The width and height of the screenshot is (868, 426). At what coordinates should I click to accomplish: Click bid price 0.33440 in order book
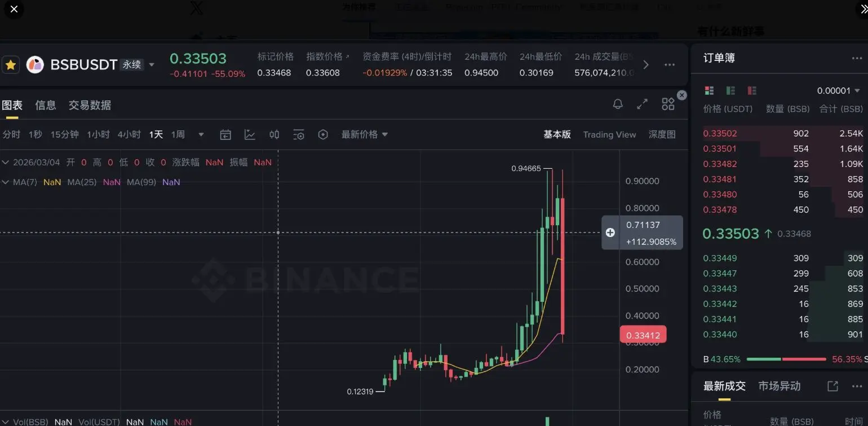point(720,335)
